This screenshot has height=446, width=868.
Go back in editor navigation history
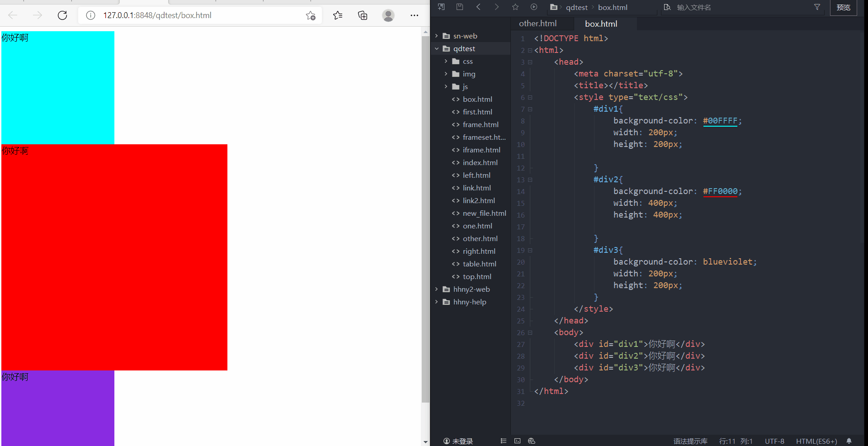pyautogui.click(x=478, y=7)
